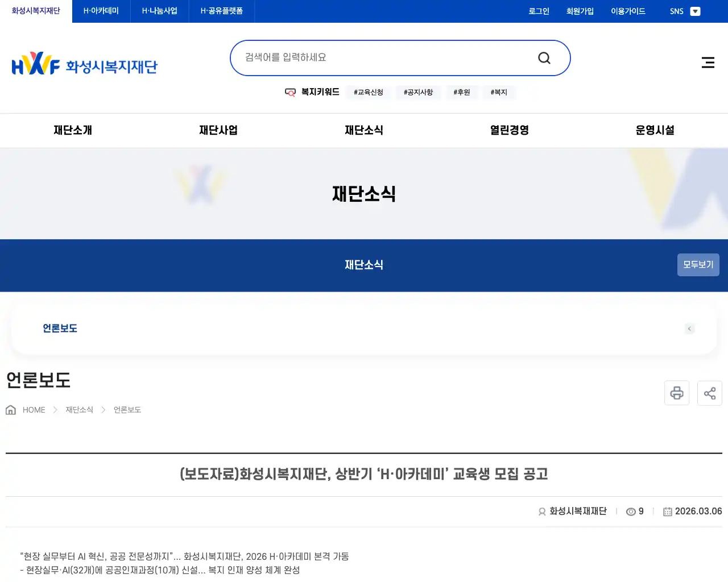
Task: Click the 모두보기 button
Action: [698, 265]
